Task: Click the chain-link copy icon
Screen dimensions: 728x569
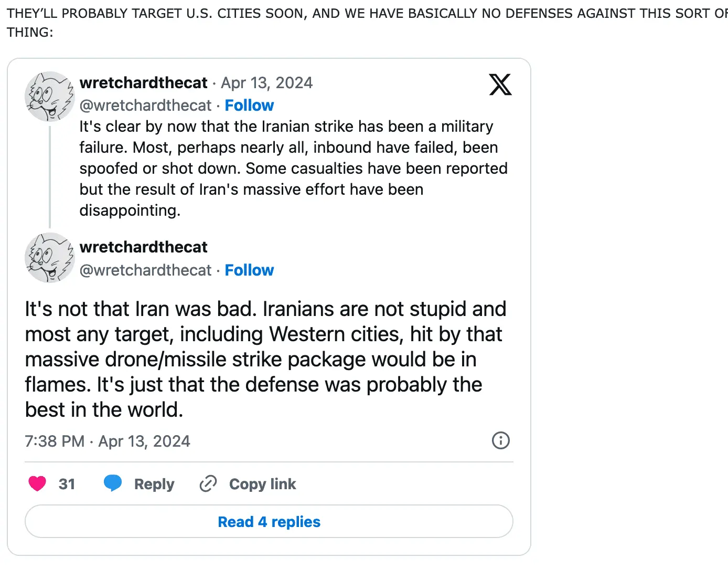Action: tap(208, 483)
